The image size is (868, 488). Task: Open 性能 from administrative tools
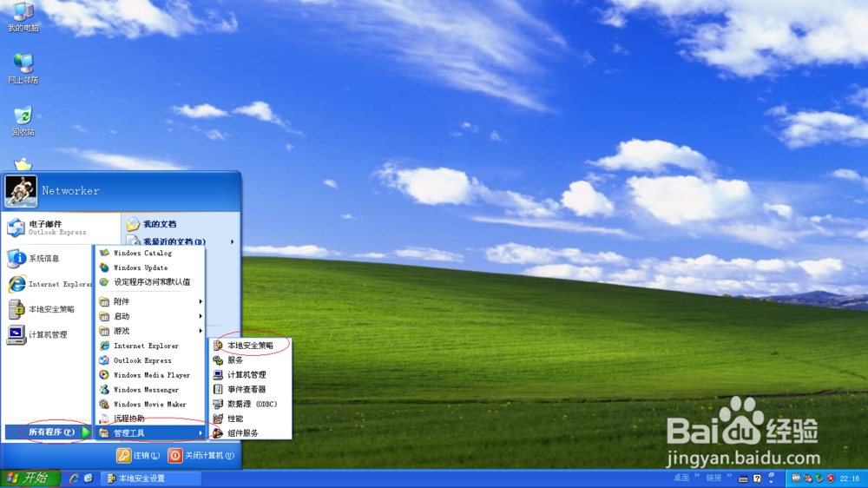point(250,419)
